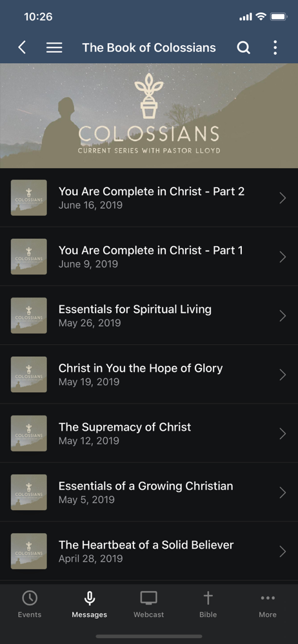Open thumbnail of Essentials of a Growing Christian

[29, 493]
